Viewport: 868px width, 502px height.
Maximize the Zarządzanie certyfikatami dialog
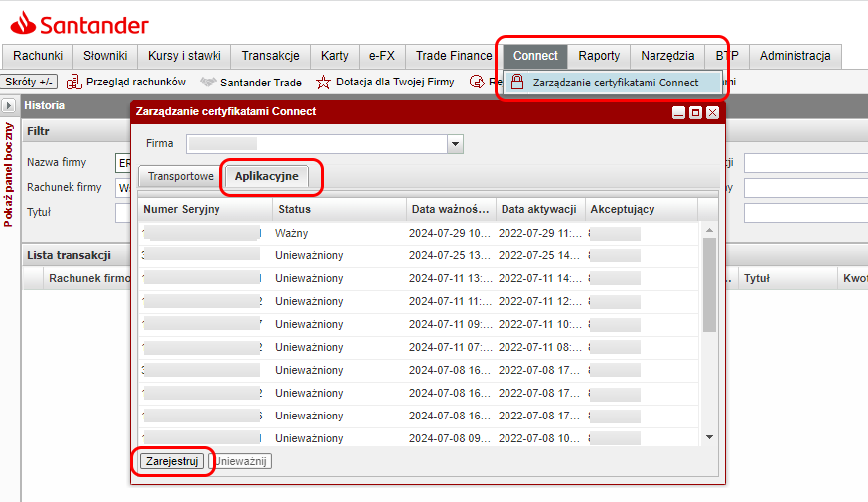pyautogui.click(x=696, y=113)
